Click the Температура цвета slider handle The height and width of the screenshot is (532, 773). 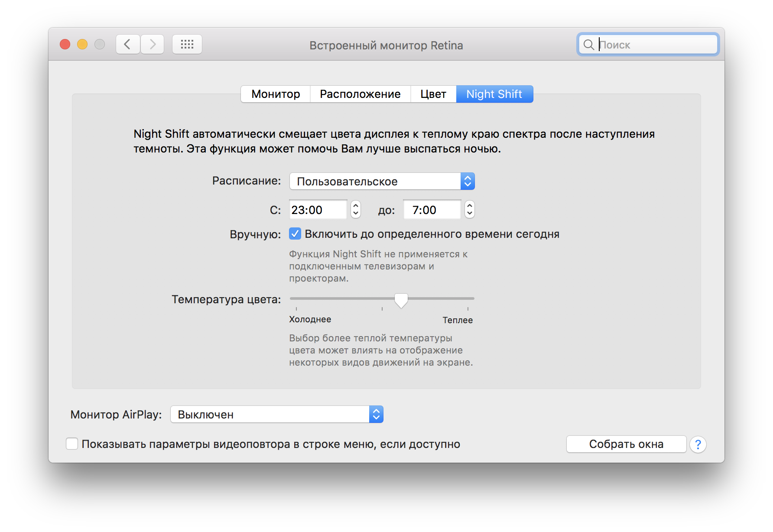click(x=401, y=300)
